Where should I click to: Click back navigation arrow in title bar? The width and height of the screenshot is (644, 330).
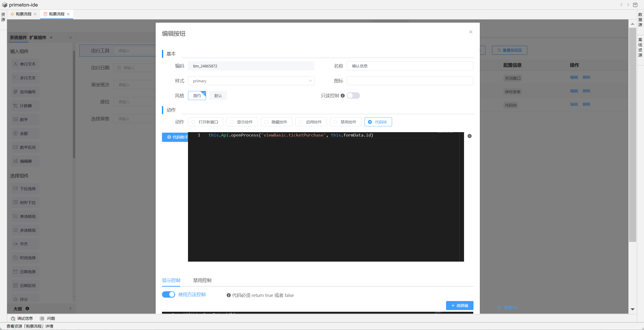(621, 5)
